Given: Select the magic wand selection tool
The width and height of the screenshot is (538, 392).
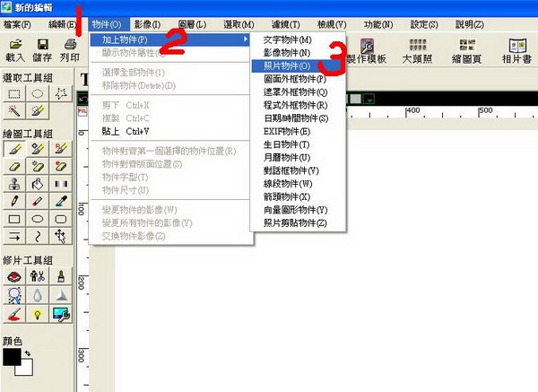Looking at the screenshot, I should (14, 110).
